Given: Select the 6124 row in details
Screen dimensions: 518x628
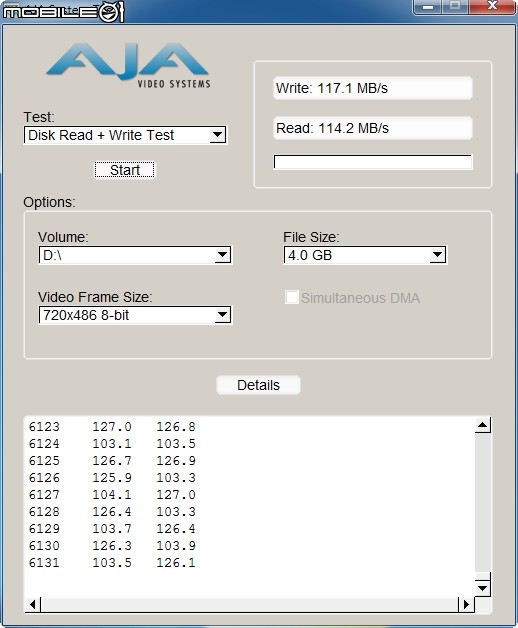Looking at the screenshot, I should [112, 444].
